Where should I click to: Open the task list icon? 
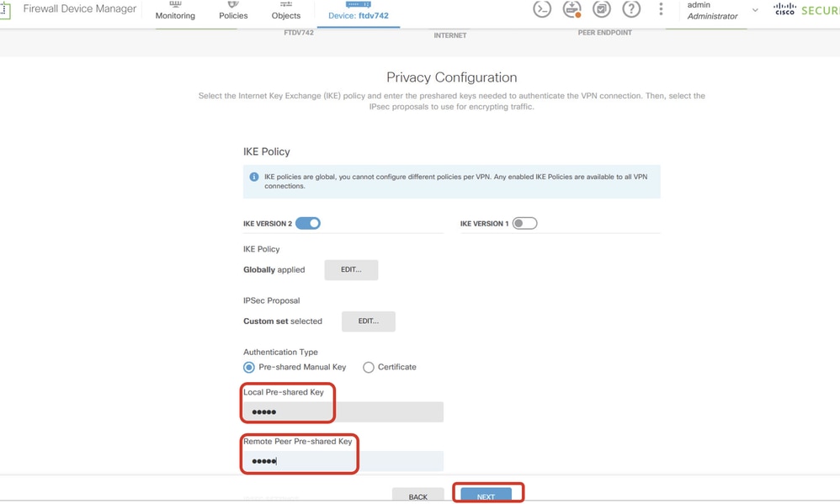602,8
